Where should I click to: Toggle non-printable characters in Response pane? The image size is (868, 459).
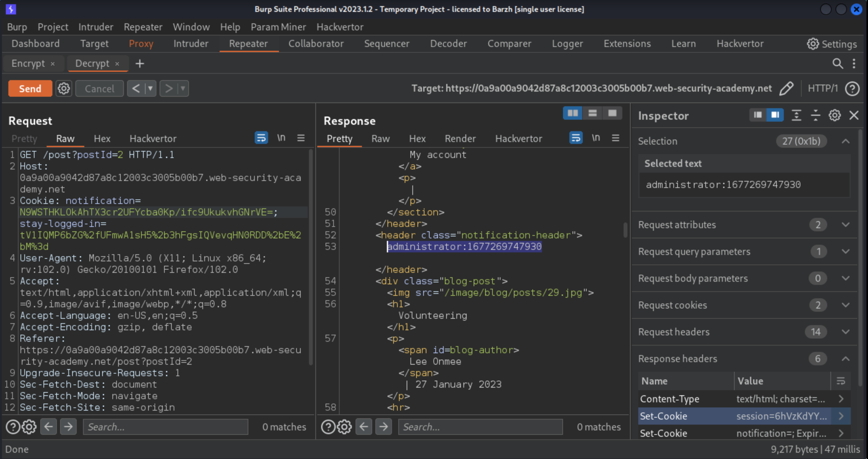tap(596, 138)
